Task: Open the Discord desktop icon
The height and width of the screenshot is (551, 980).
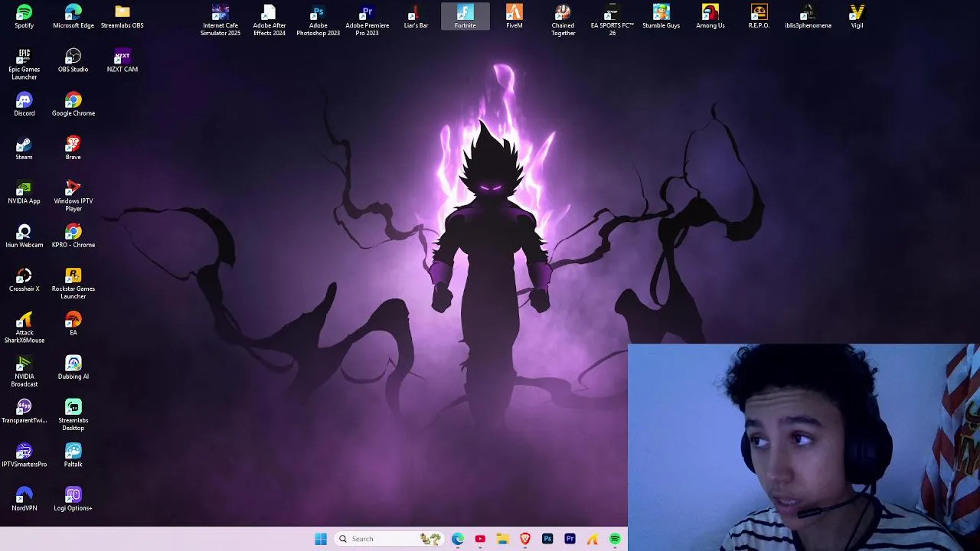Action: coord(24,105)
